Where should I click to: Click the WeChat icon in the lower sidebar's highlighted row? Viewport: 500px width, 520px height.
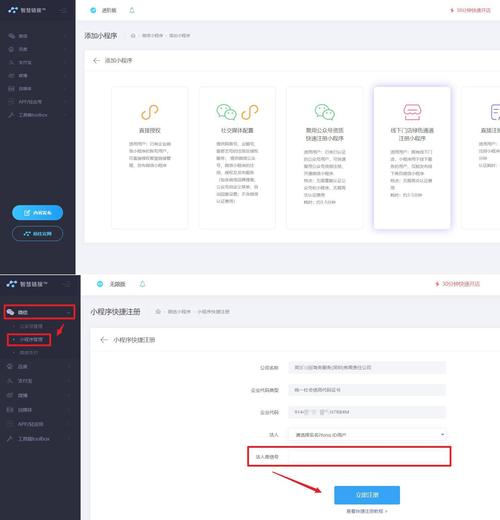pyautogui.click(x=11, y=312)
